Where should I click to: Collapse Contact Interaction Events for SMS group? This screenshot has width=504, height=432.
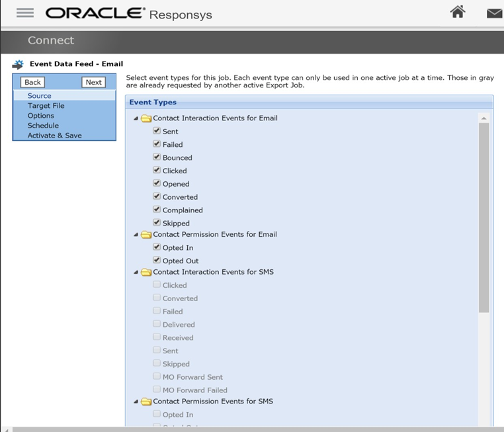(136, 273)
